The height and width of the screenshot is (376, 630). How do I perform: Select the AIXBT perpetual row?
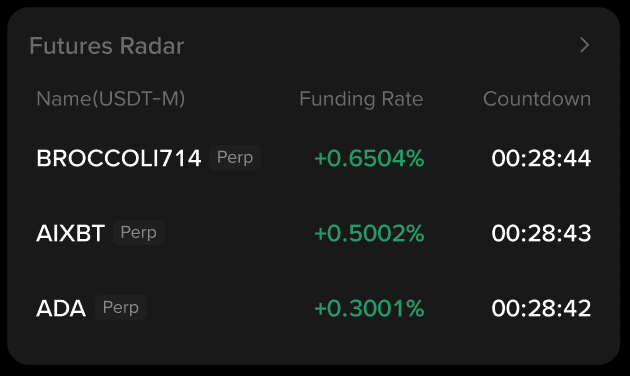[x=314, y=233]
